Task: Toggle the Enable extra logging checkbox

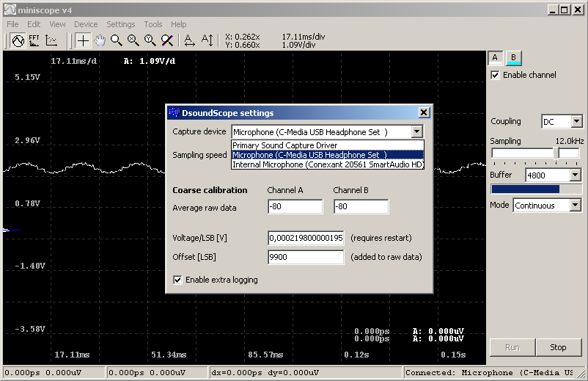Action: tap(177, 280)
